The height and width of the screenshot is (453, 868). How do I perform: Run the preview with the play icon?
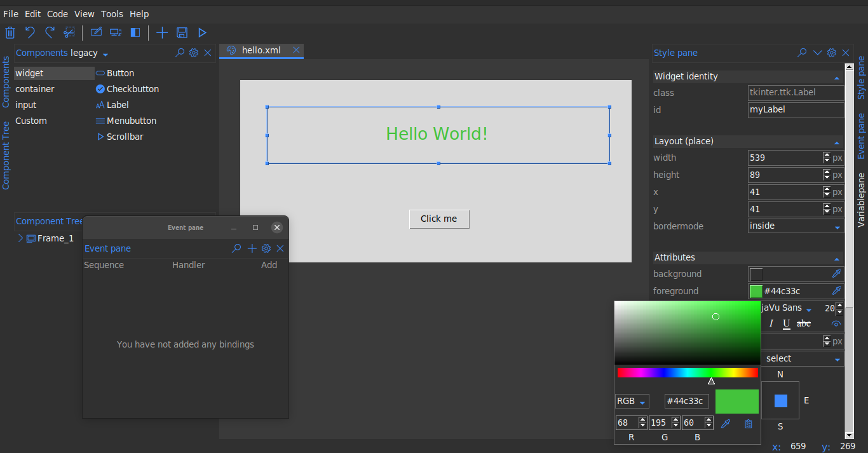tap(202, 32)
